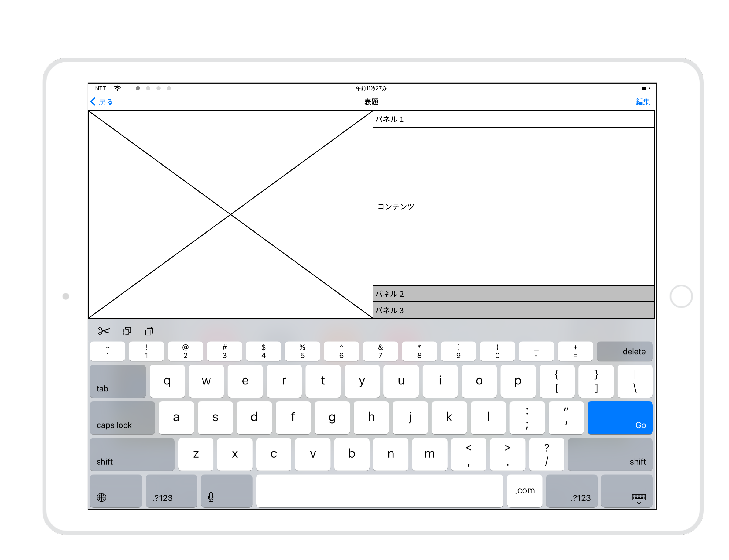Go back with 戻る button

[x=102, y=102]
